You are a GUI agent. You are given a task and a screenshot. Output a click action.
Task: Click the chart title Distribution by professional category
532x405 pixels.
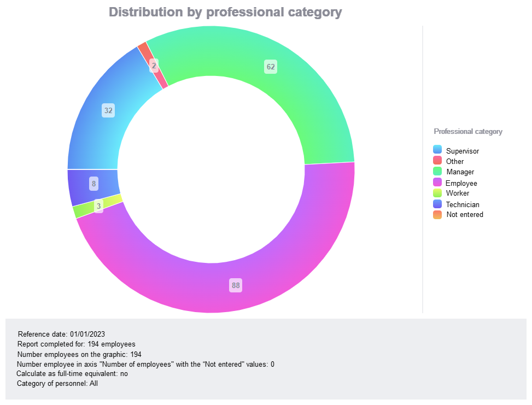tap(225, 12)
